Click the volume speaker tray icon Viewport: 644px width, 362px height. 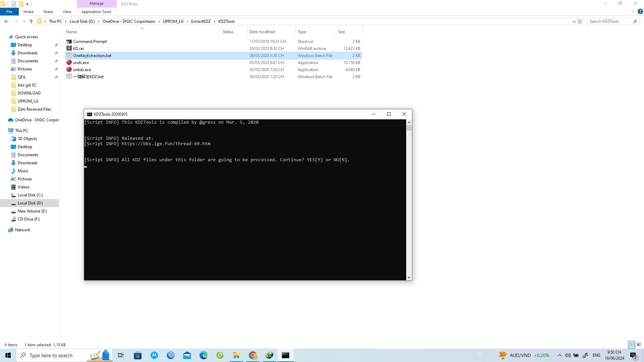[x=568, y=355]
